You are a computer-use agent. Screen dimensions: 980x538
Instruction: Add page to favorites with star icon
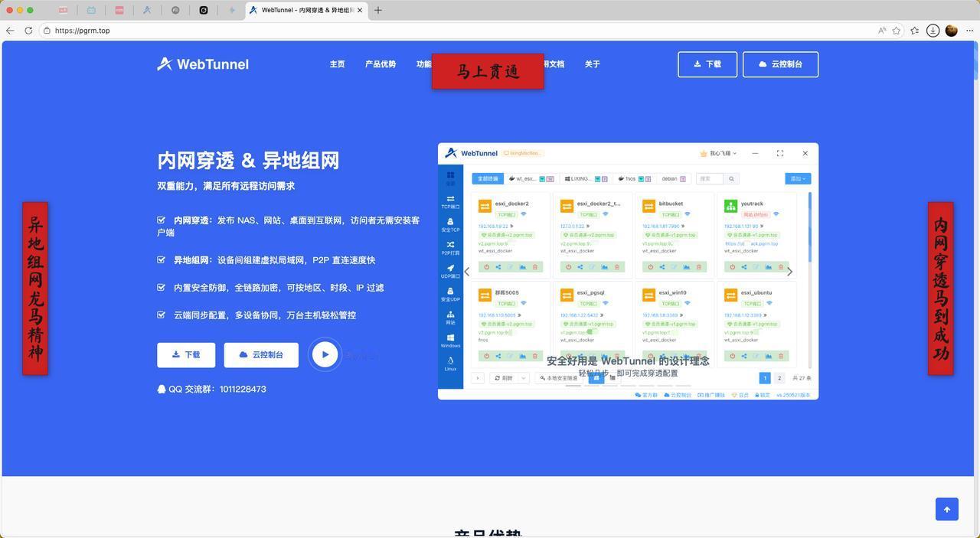click(x=897, y=31)
